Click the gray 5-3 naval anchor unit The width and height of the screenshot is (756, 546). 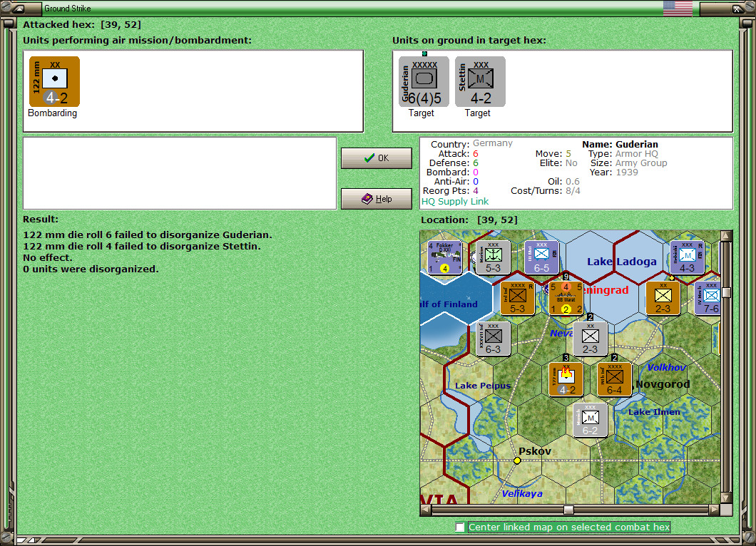click(x=493, y=257)
